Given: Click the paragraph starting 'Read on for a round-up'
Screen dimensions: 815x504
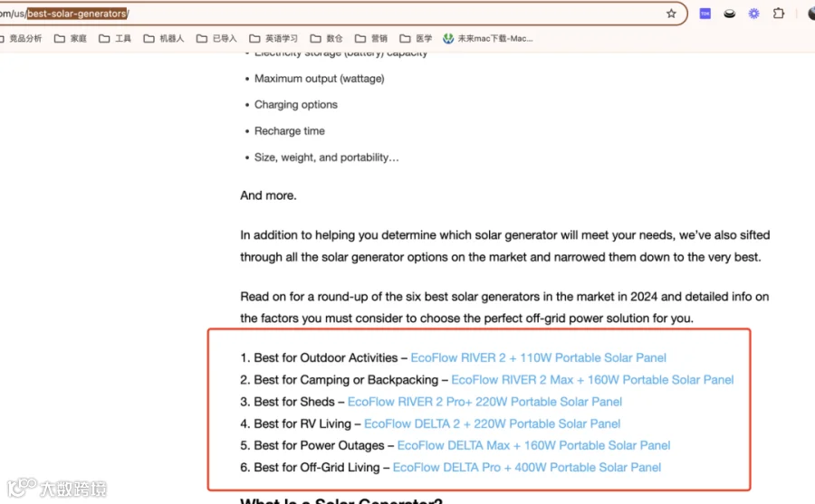Looking at the screenshot, I should (504, 308).
